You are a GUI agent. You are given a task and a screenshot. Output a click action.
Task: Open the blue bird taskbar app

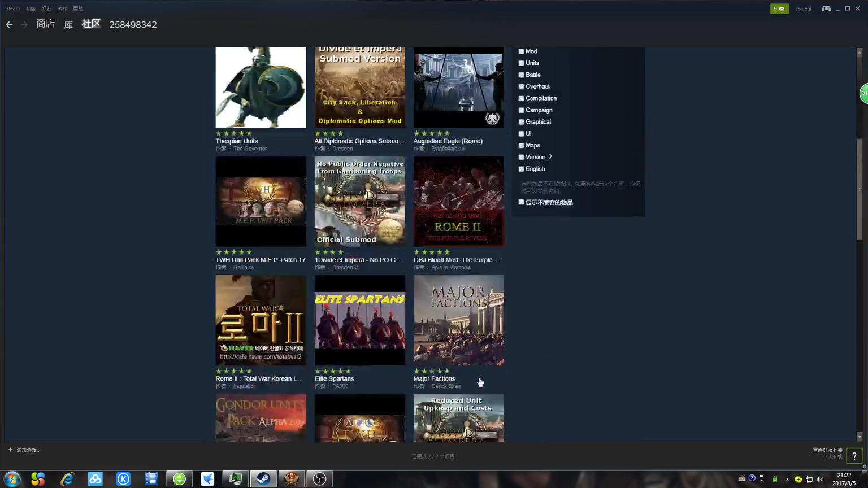[207, 479]
